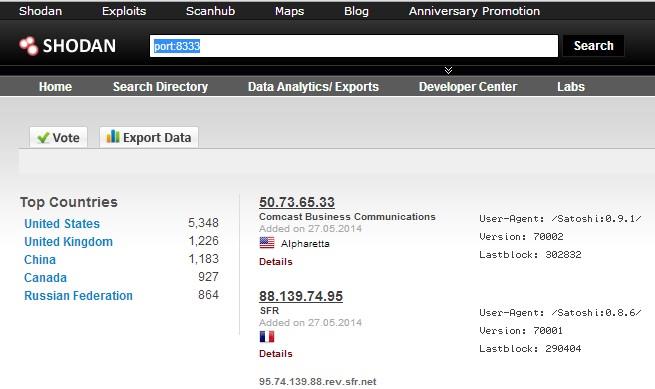This screenshot has width=655, height=389.
Task: Expand the double-chevron under search bar
Action: 448,70
